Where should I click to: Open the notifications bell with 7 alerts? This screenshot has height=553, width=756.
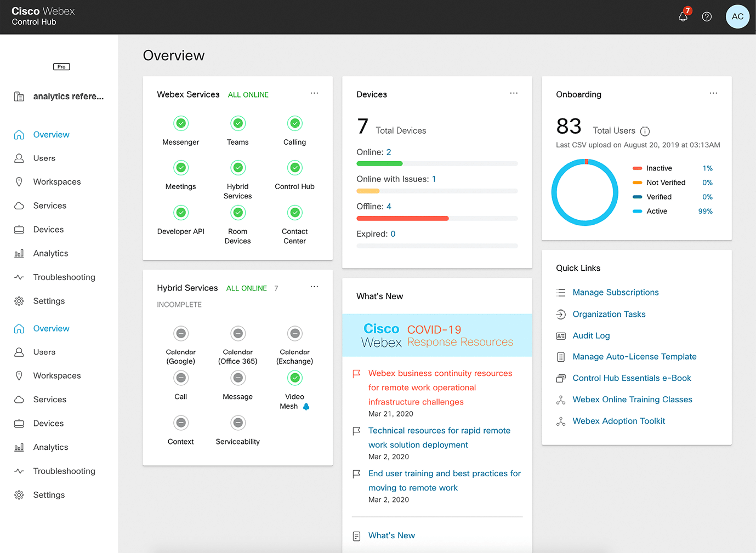[x=684, y=15]
